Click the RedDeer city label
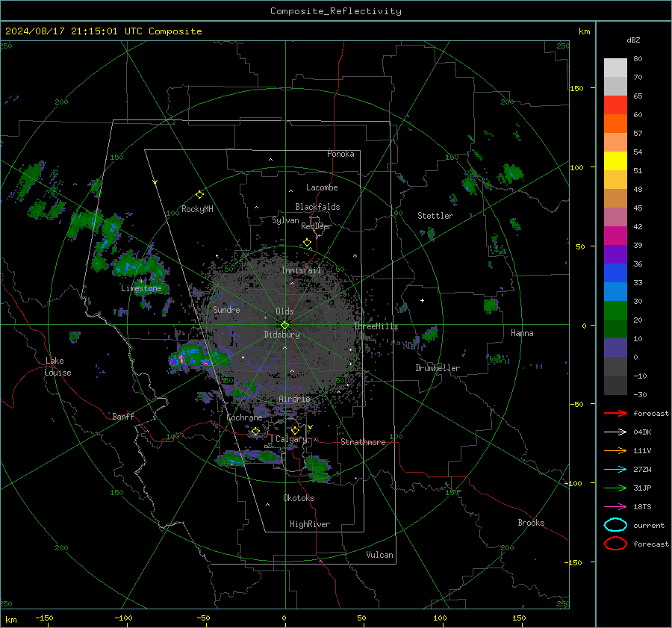 [317, 226]
